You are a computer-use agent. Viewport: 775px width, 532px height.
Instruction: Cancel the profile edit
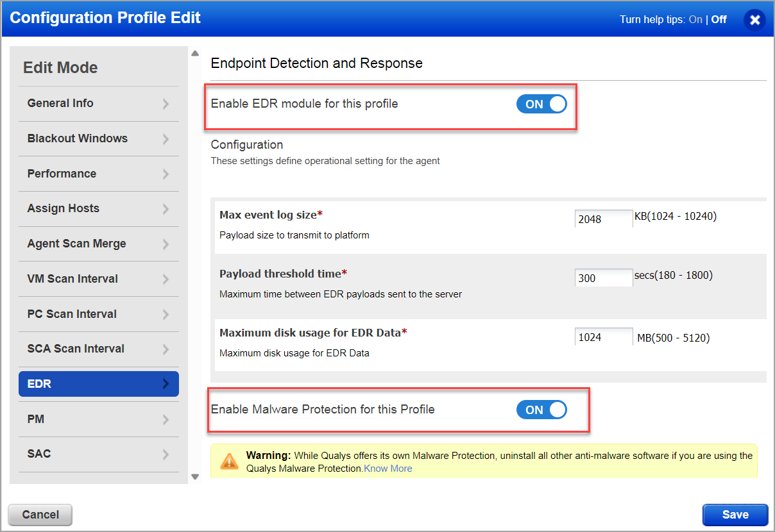coord(40,515)
